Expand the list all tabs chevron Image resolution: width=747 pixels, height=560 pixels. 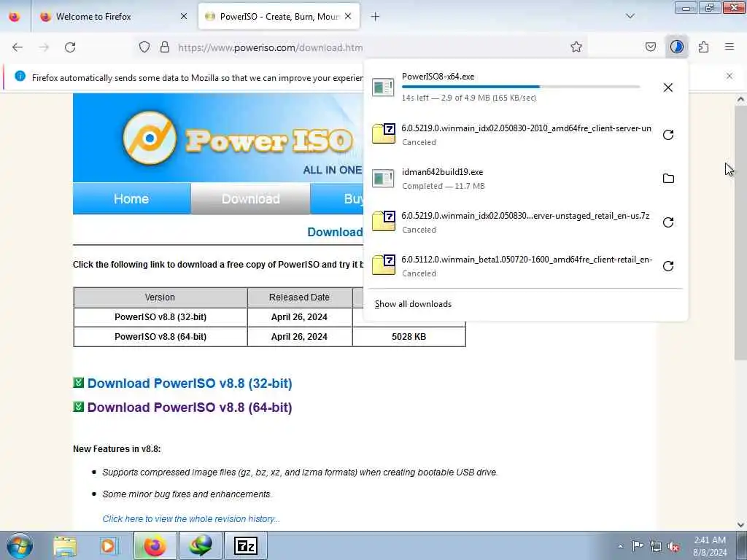coord(630,16)
